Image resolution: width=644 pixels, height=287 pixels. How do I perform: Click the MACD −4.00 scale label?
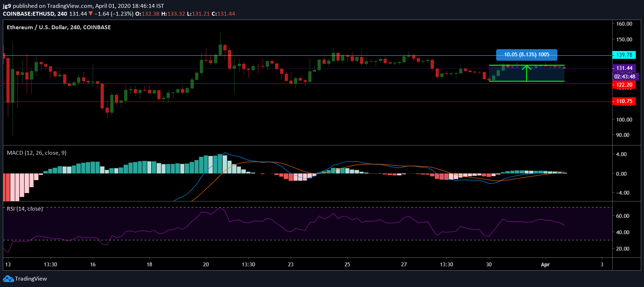tap(623, 193)
